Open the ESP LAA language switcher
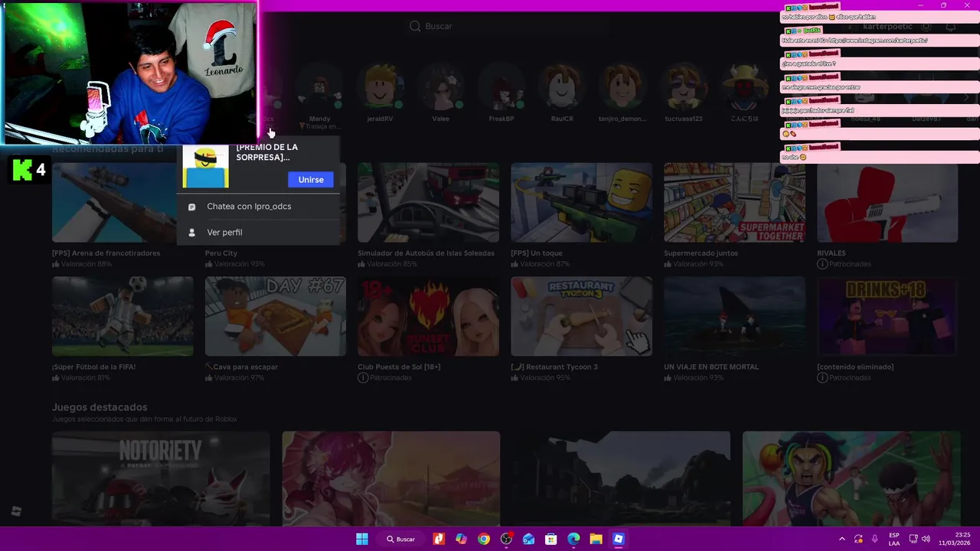 894,539
